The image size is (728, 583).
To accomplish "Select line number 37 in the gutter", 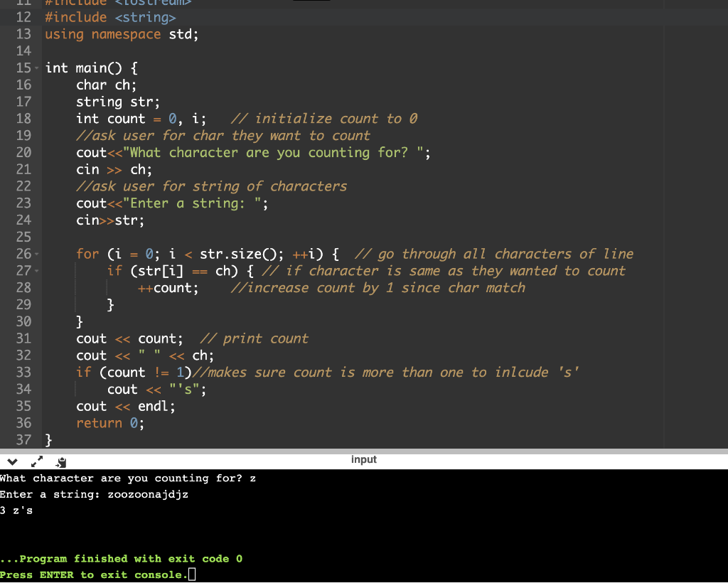I will tap(23, 440).
